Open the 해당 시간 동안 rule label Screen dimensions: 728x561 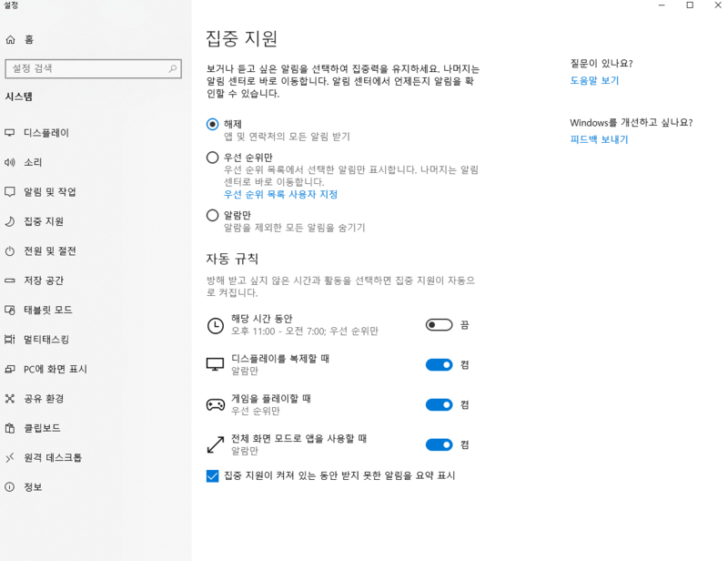tap(262, 319)
